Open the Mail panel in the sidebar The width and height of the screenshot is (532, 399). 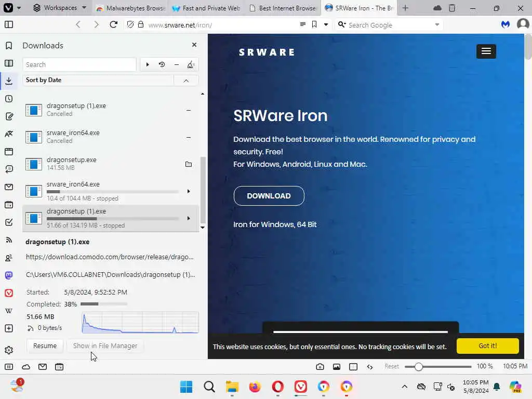(x=9, y=187)
